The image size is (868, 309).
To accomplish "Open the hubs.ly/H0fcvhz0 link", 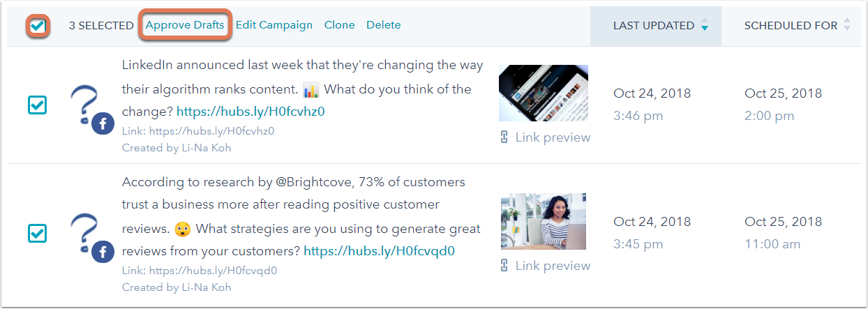I will [x=250, y=111].
